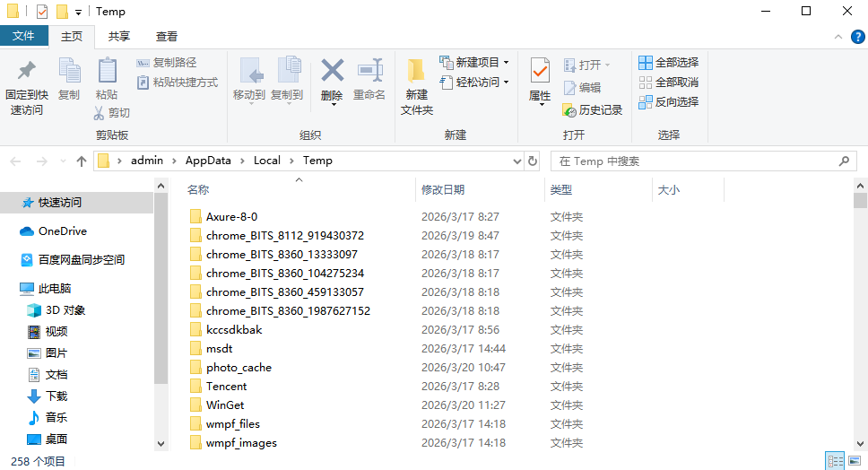The image size is (868, 470).
Task: Click the 历史记录 history icon
Action: pyautogui.click(x=569, y=109)
